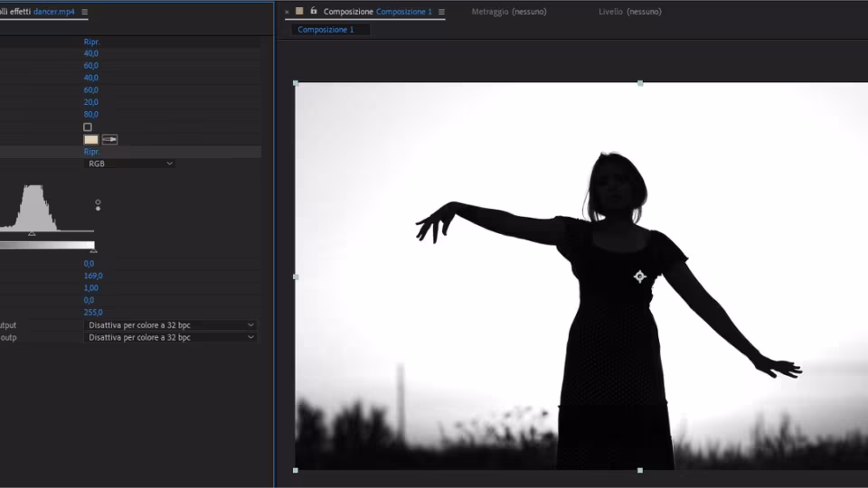Screen dimensions: 868x488
Task: Select the effetti dancer.mp4 panel tab
Action: [x=37, y=12]
